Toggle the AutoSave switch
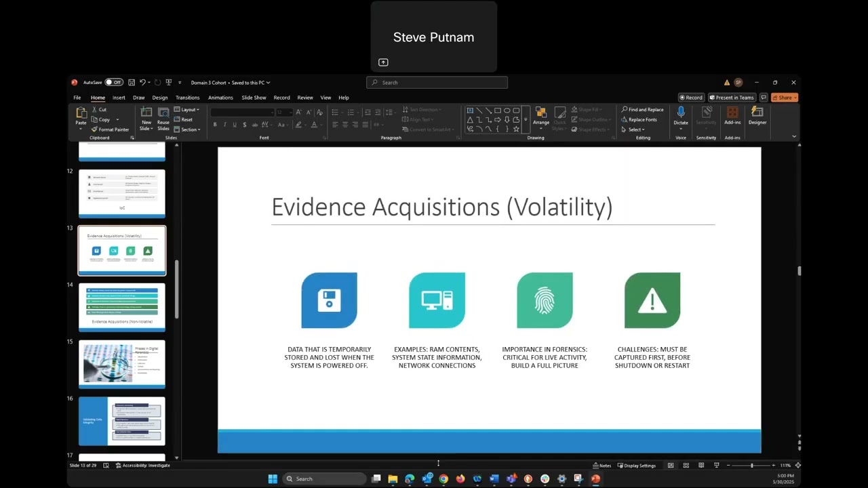Viewport: 868px width, 488px height. pos(114,83)
